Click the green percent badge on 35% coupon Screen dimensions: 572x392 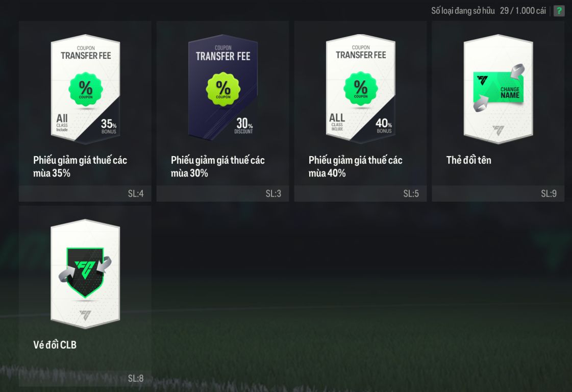point(86,89)
